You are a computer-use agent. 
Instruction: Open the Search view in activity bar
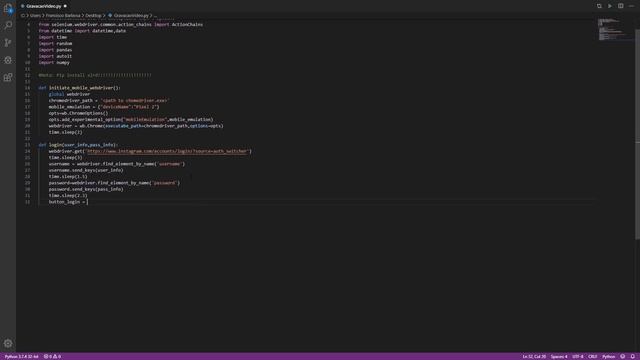click(8, 25)
